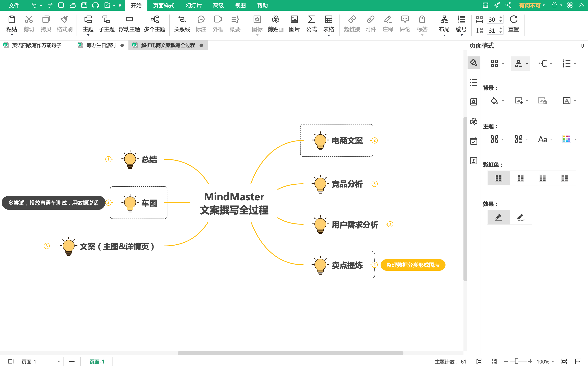
Task: Collapse the ribbon with top-right chevron
Action: 581,5
